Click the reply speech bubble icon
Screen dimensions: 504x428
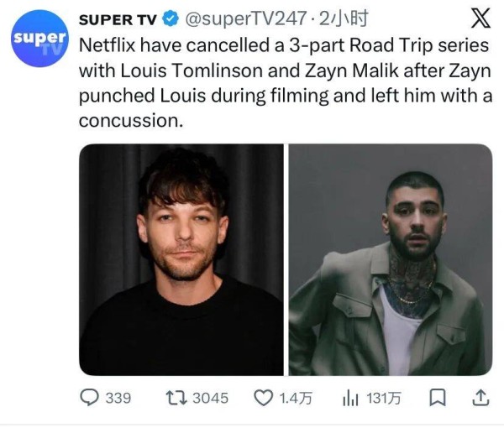[x=90, y=398]
